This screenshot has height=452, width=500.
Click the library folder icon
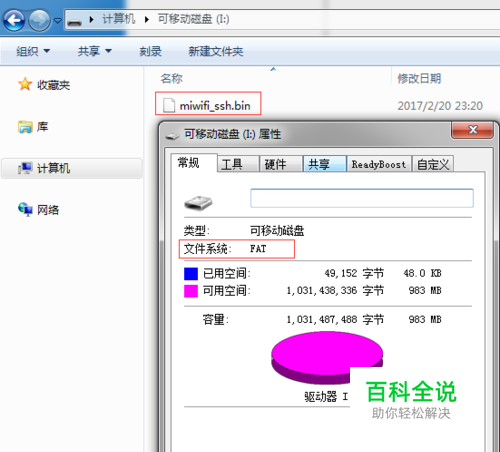point(25,127)
